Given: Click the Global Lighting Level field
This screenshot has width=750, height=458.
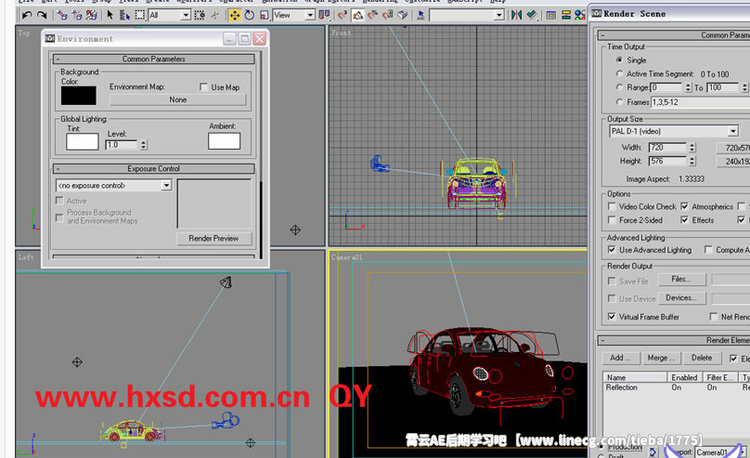Looking at the screenshot, I should 121,145.
